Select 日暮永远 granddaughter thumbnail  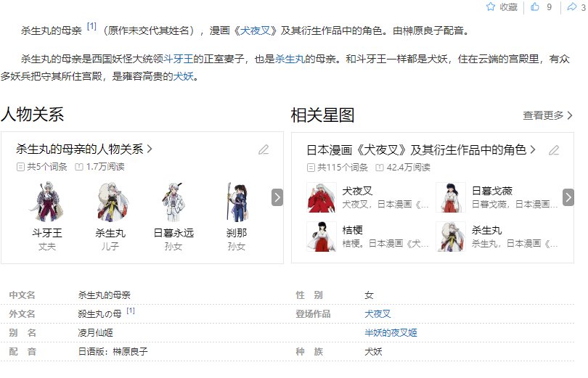pyautogui.click(x=173, y=202)
